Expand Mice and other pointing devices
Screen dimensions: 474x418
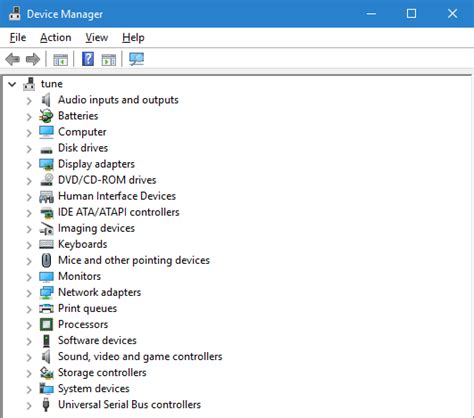point(29,261)
